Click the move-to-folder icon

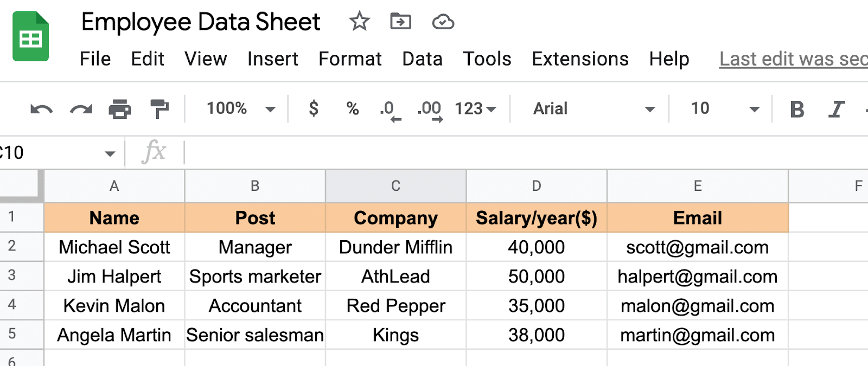[401, 22]
